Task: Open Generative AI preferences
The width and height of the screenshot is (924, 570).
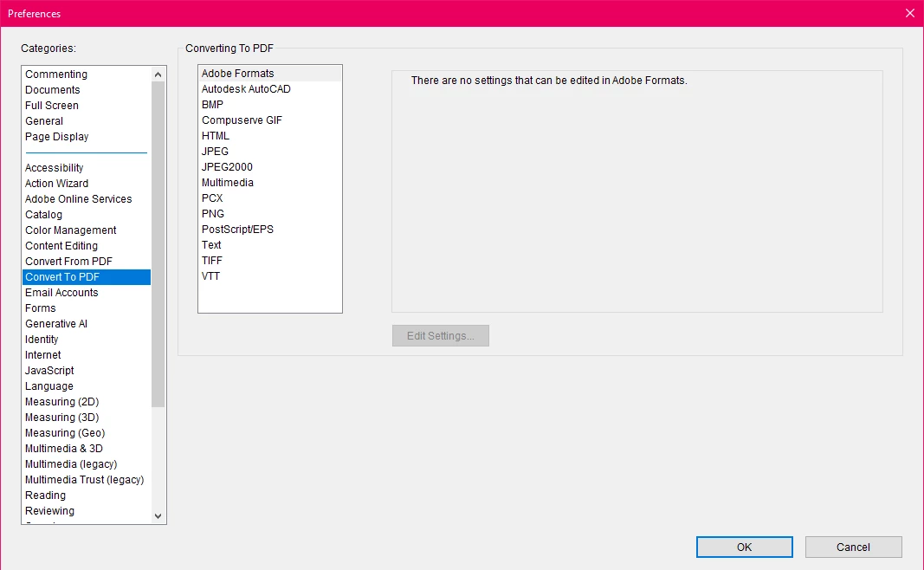Action: [x=87, y=324]
